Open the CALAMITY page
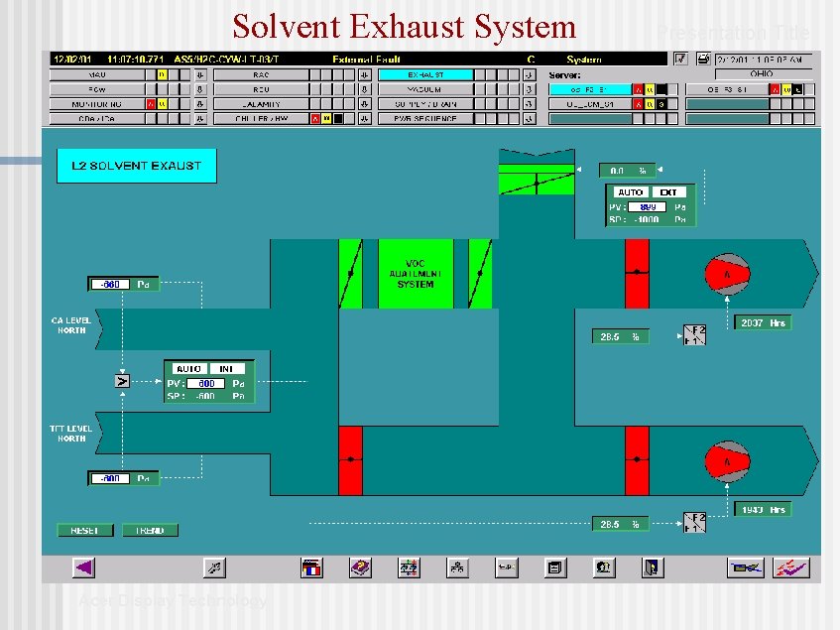Image resolution: width=840 pixels, height=630 pixels. click(262, 104)
